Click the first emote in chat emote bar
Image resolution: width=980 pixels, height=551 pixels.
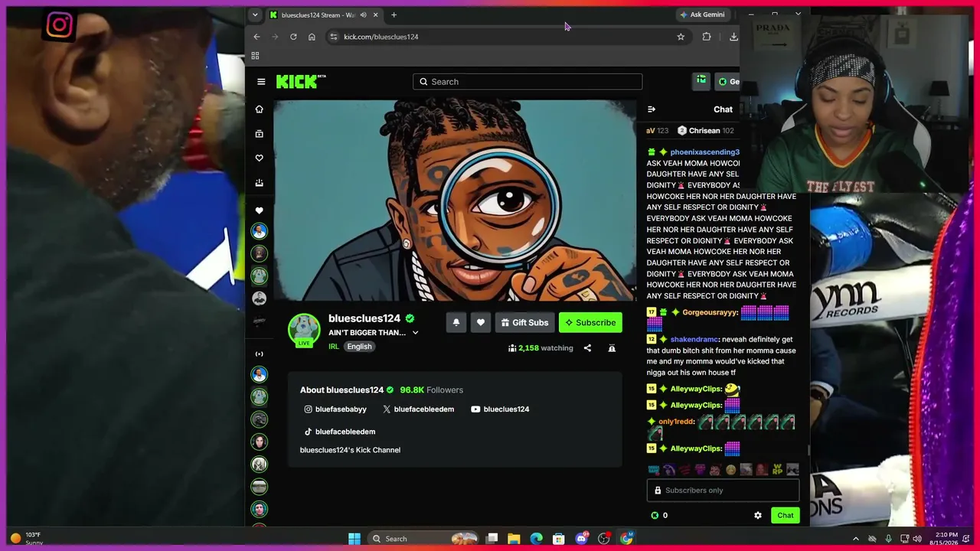coord(653,470)
